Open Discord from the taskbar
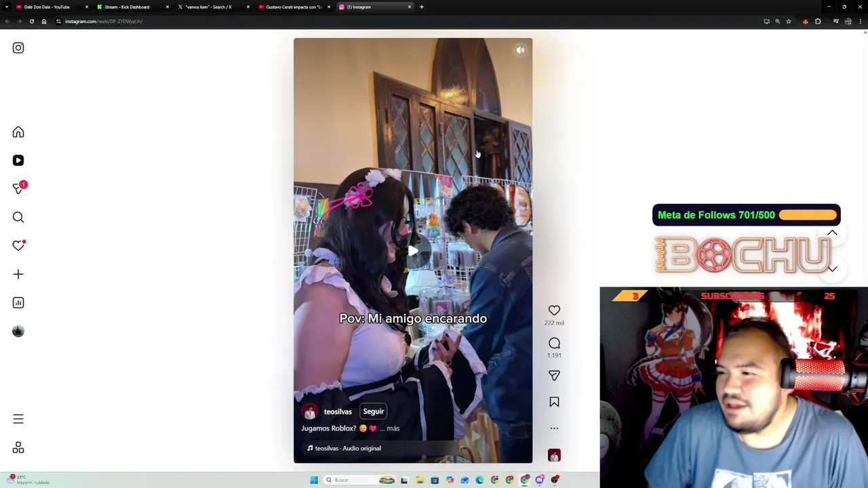This screenshot has width=868, height=488. pyautogui.click(x=540, y=480)
